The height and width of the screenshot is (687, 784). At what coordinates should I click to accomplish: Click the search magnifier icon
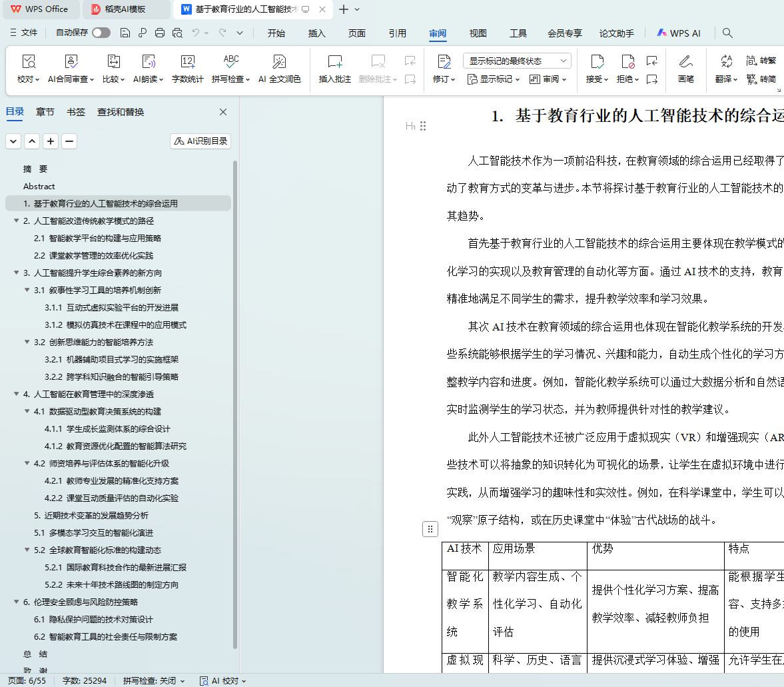(x=727, y=33)
